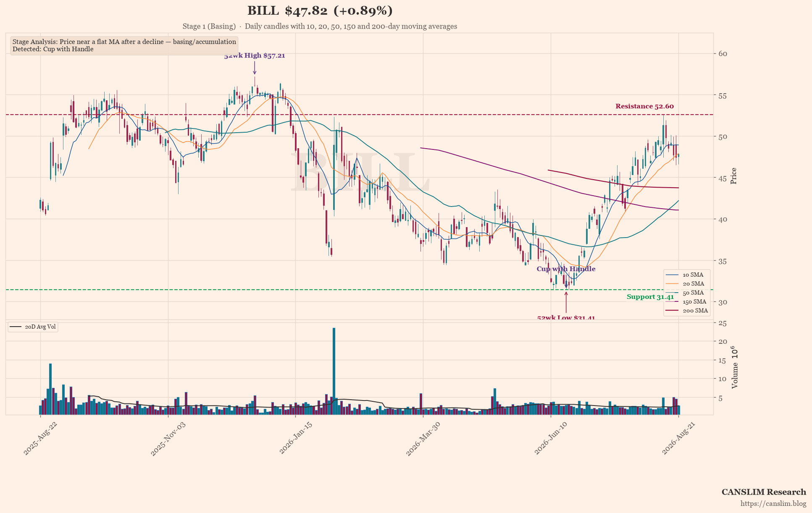Image resolution: width=812 pixels, height=513 pixels.
Task: Click the price axis tick "45"
Action: [723, 178]
